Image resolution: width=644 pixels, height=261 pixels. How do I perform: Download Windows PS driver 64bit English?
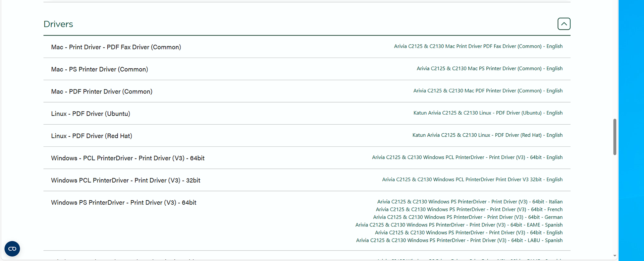(469, 233)
